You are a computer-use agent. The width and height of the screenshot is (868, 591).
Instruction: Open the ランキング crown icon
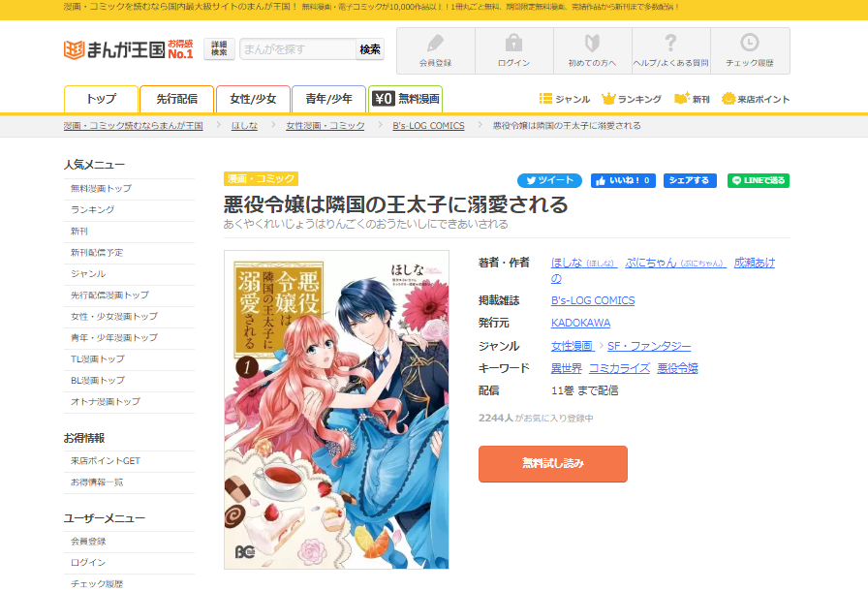click(608, 99)
